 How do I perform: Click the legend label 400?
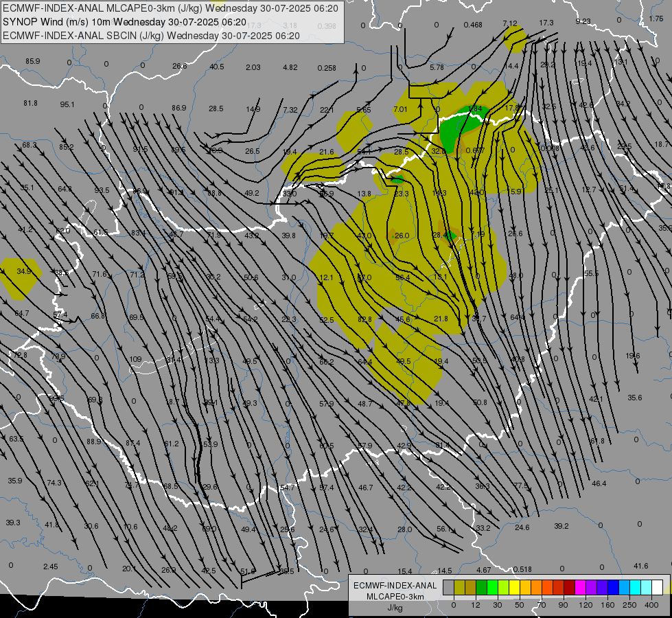click(651, 605)
